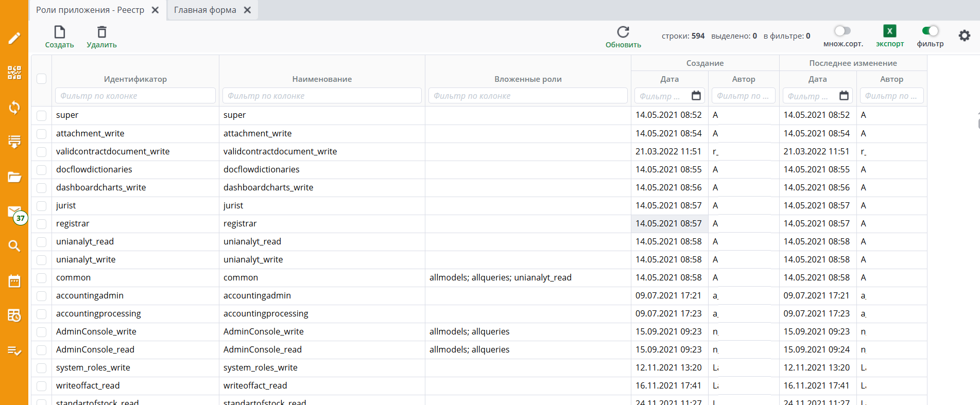
Task: Open the calendar icon in sidebar
Action: [14, 281]
